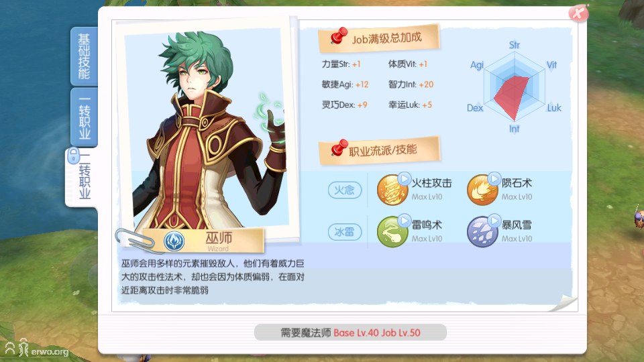Play the 陨石术 skill preview

[x=494, y=179]
